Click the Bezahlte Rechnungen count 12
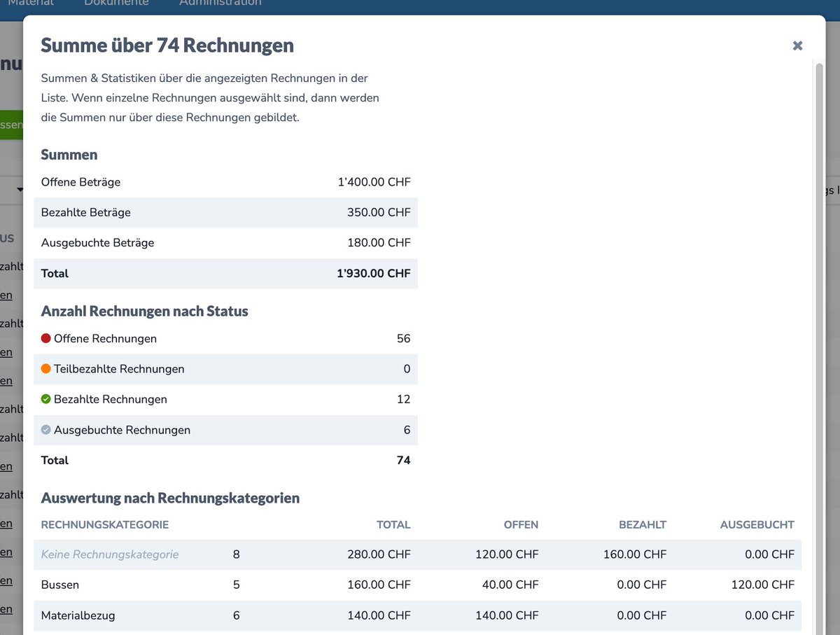The width and height of the screenshot is (840, 635). point(403,400)
